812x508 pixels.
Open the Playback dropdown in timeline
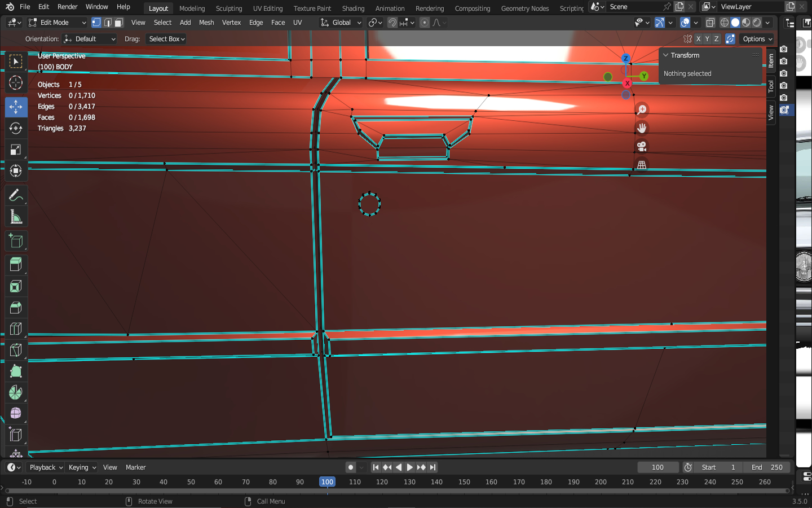[46, 467]
